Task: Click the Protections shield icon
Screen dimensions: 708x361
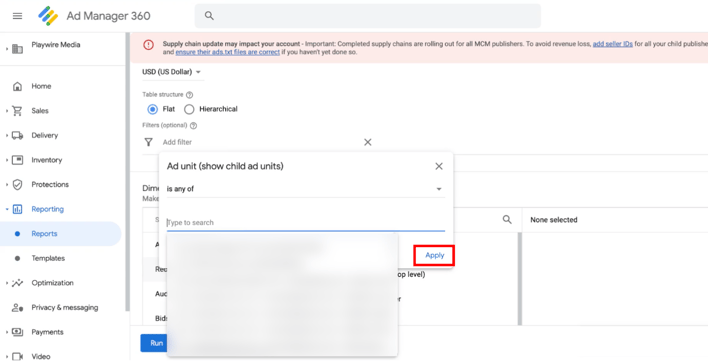Action: click(17, 185)
